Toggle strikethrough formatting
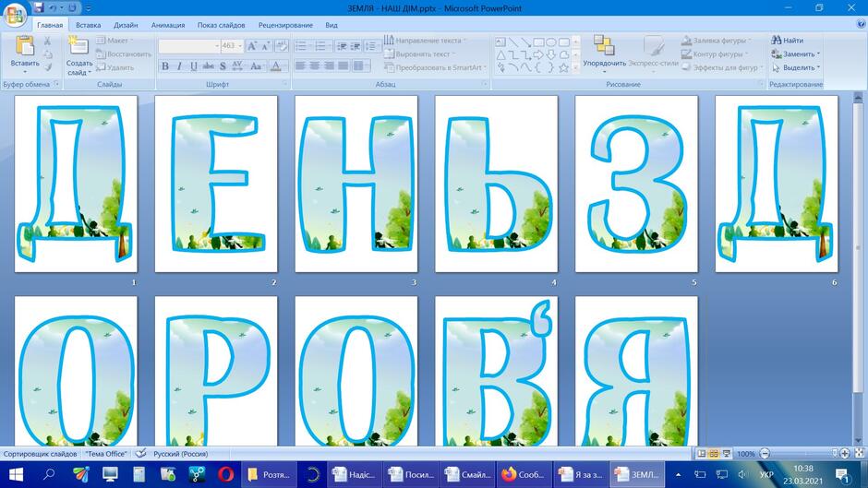Image resolution: width=868 pixels, height=488 pixels. point(208,66)
